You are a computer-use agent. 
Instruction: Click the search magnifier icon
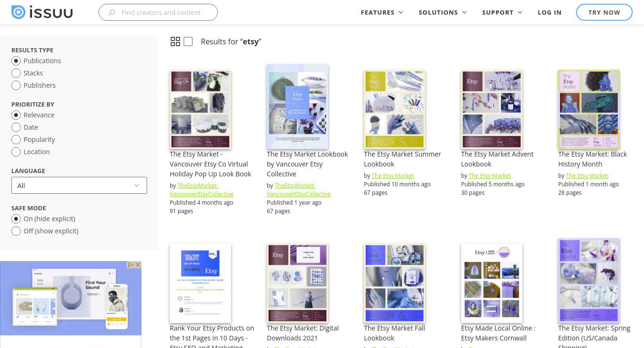[x=112, y=12]
